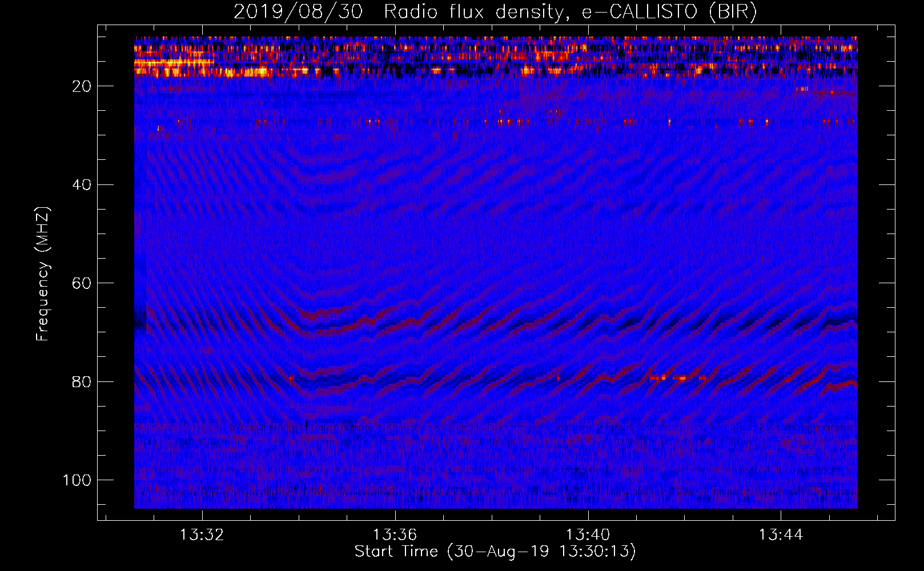Click the 13:36 time tick label
924x571 pixels.
pos(395,535)
